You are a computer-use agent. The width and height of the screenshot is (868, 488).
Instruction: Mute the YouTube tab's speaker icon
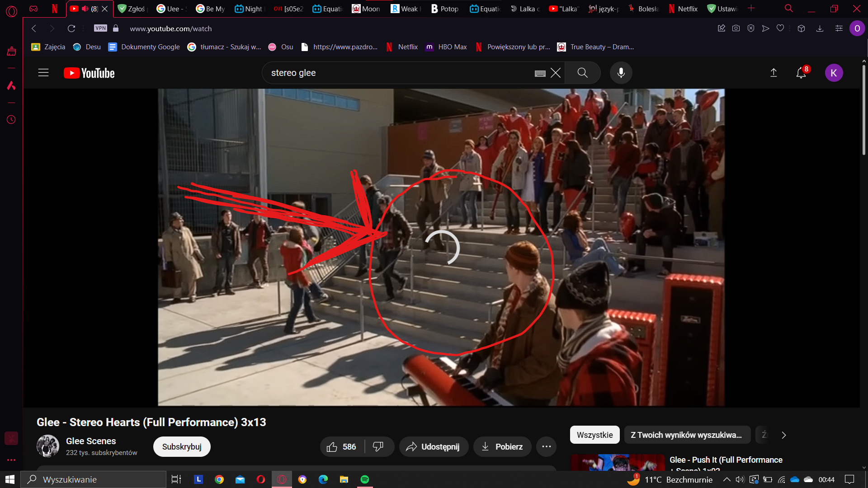point(85,8)
